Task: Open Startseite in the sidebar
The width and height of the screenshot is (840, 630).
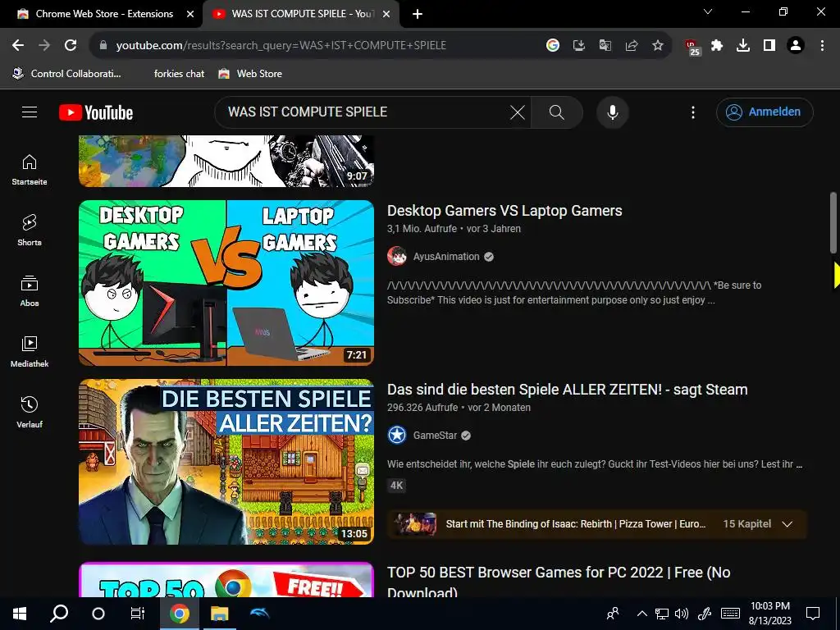Action: click(x=30, y=170)
